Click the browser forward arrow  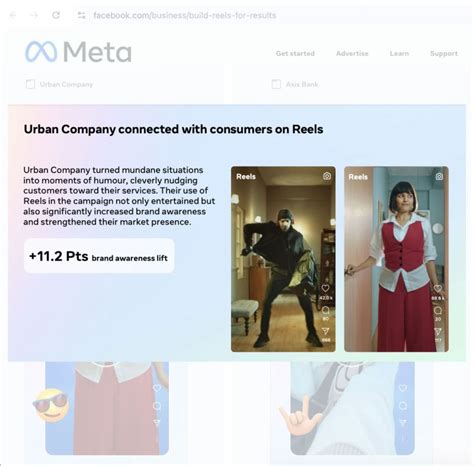click(x=34, y=15)
